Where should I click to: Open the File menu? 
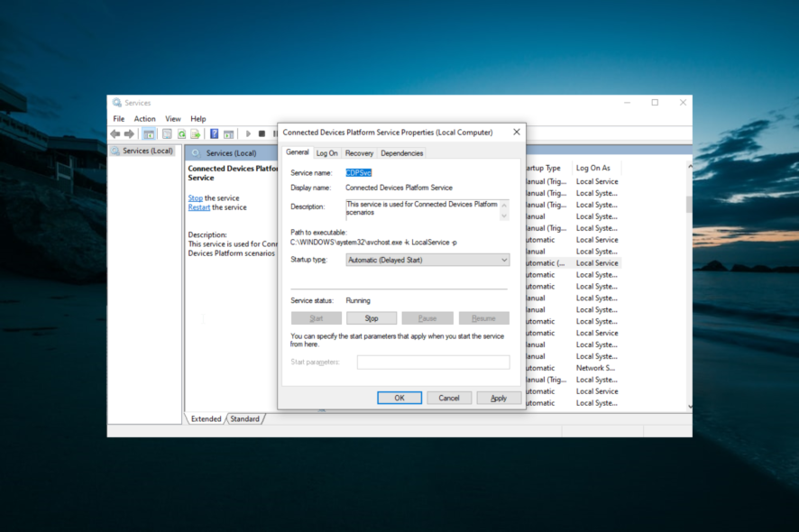119,119
